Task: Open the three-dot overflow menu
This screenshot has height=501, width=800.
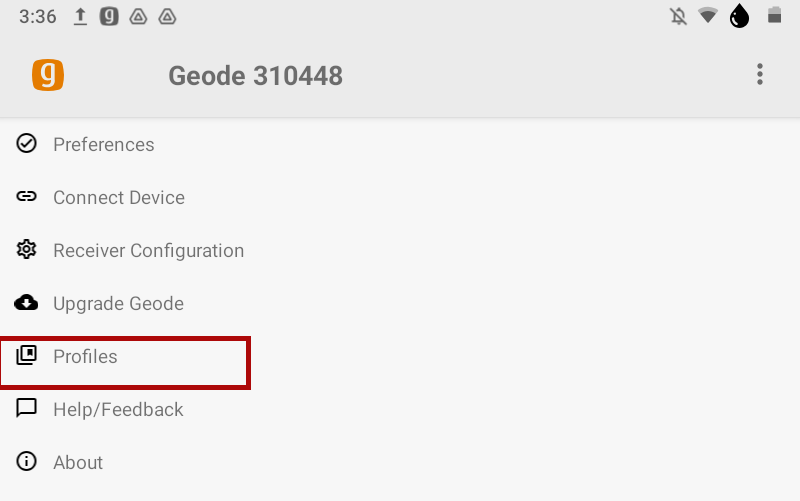Action: [760, 74]
